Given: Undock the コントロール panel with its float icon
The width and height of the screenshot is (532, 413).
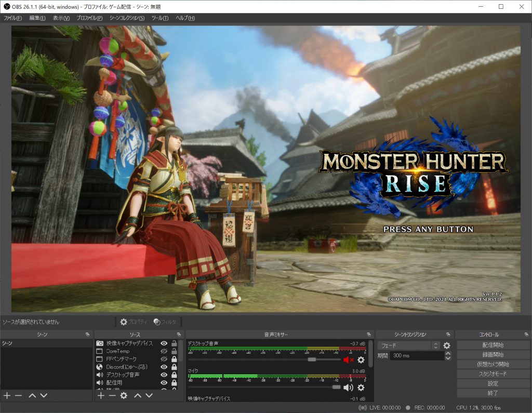Looking at the screenshot, I should pyautogui.click(x=526, y=335).
